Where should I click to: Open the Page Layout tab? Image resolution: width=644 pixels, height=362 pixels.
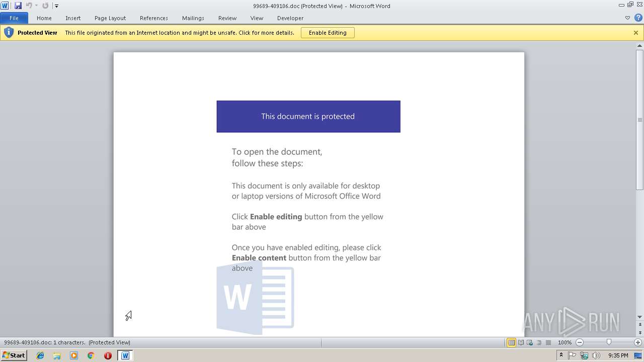point(110,18)
